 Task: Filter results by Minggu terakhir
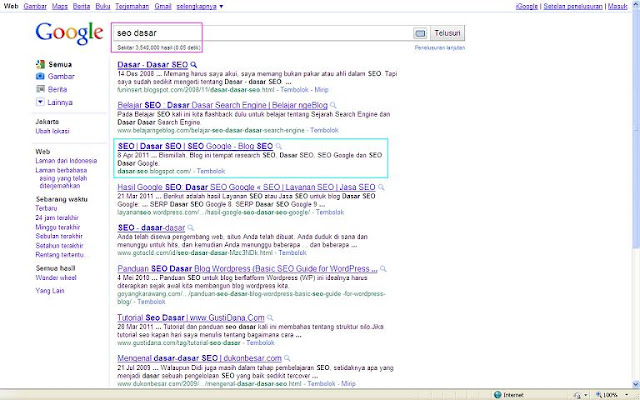58,227
